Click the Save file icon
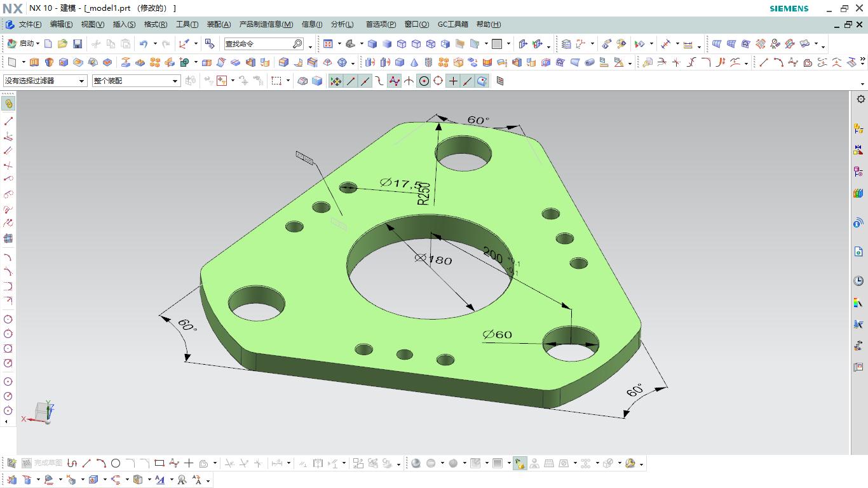Screen dimensions: 868x488 [77, 44]
